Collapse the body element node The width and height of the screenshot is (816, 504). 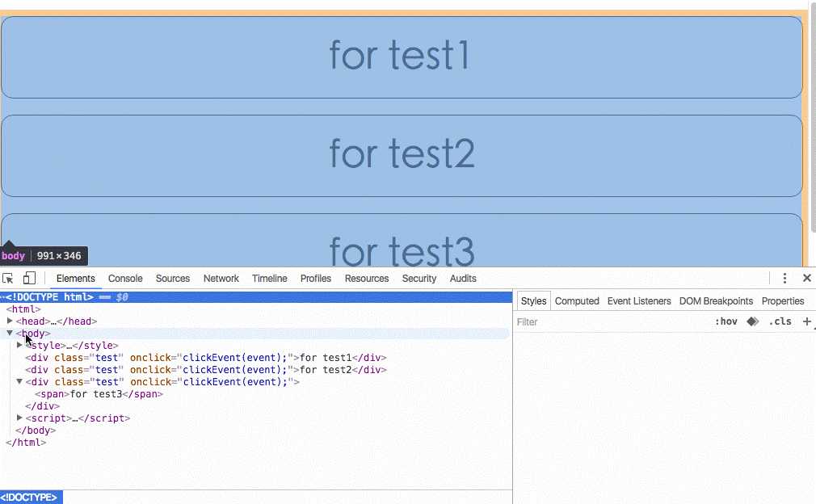click(10, 333)
